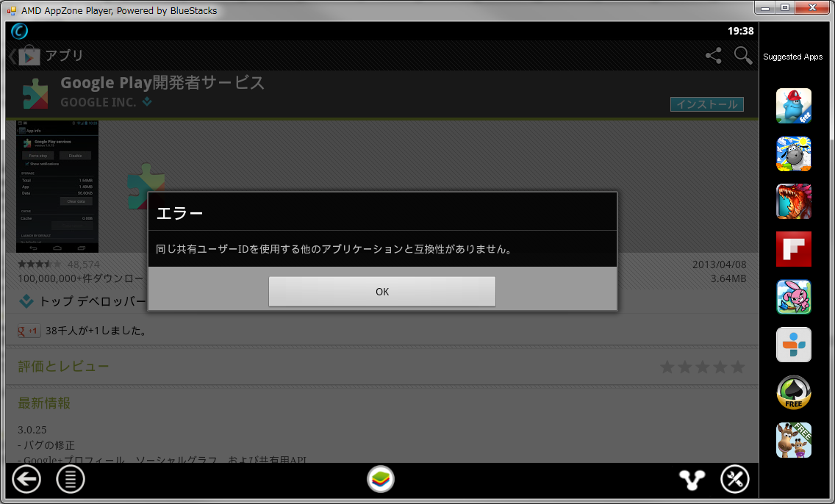Click the 38千人が+1しました text
The height and width of the screenshot is (504, 835).
pyautogui.click(x=96, y=331)
